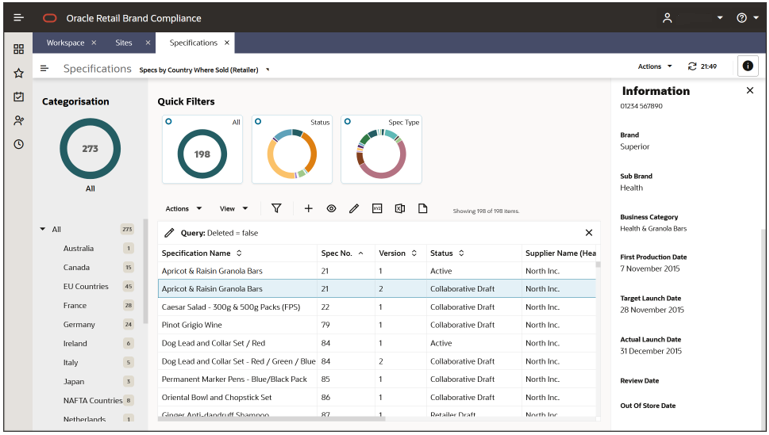Open the main hamburger menu

pos(19,18)
